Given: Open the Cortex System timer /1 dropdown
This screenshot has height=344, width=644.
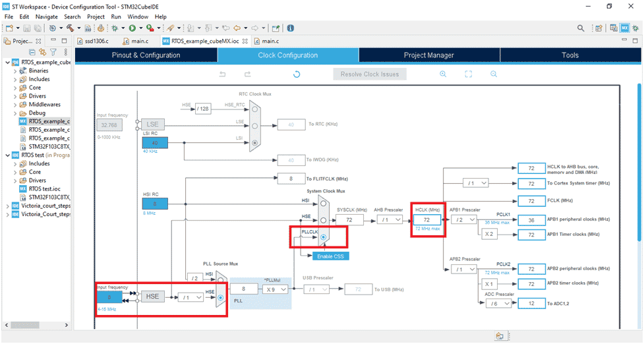Looking at the screenshot, I should pyautogui.click(x=476, y=183).
